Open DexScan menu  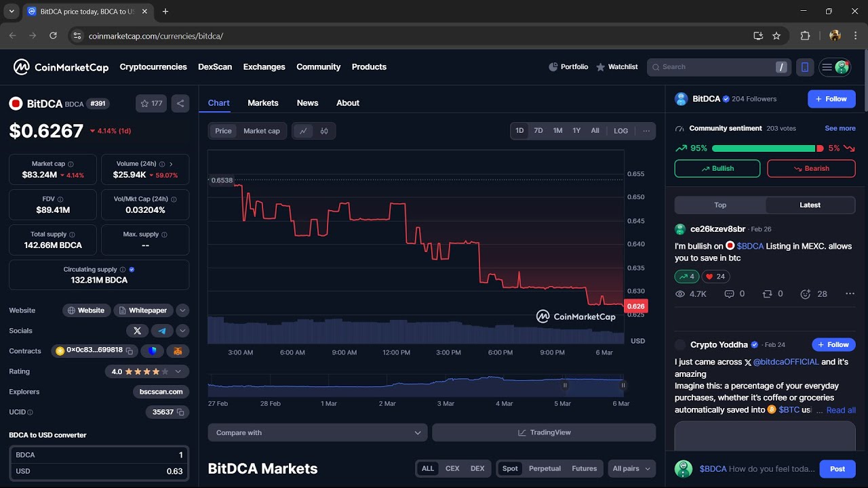[215, 67]
